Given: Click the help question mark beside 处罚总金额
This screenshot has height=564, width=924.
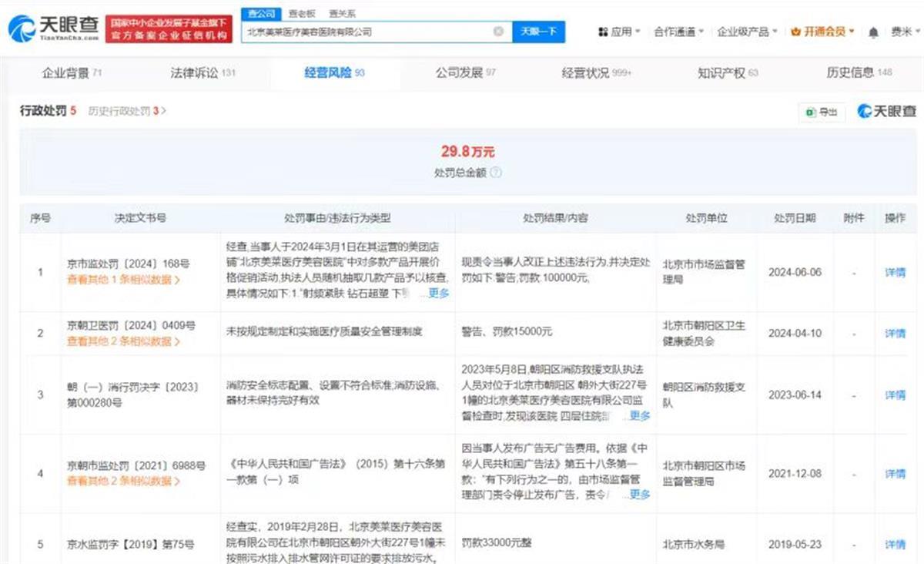Looking at the screenshot, I should coord(496,173).
